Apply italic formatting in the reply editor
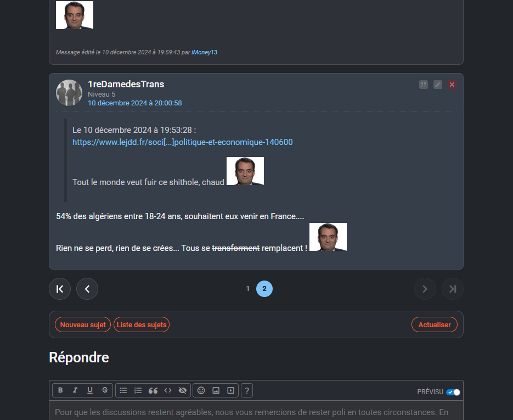The height and width of the screenshot is (420, 513). tap(75, 390)
